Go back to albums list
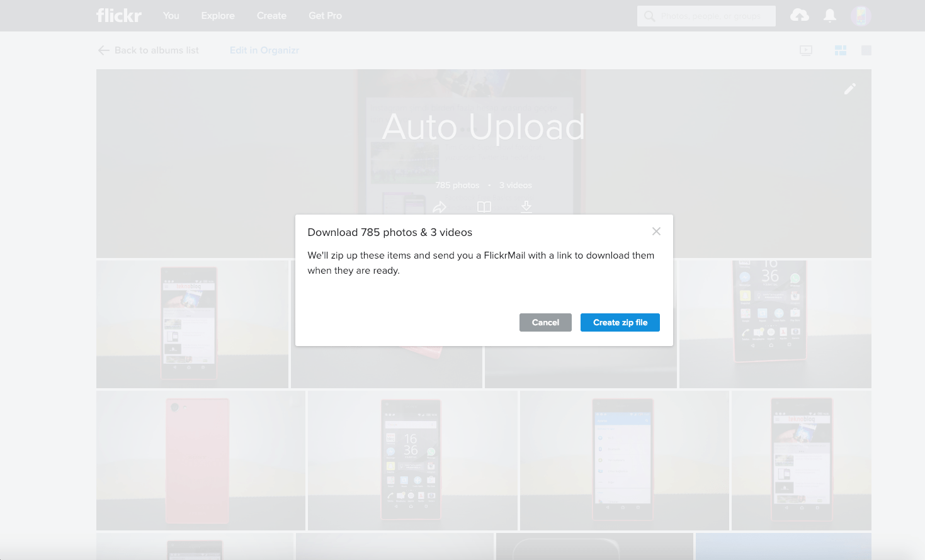This screenshot has width=925, height=560. point(149,50)
